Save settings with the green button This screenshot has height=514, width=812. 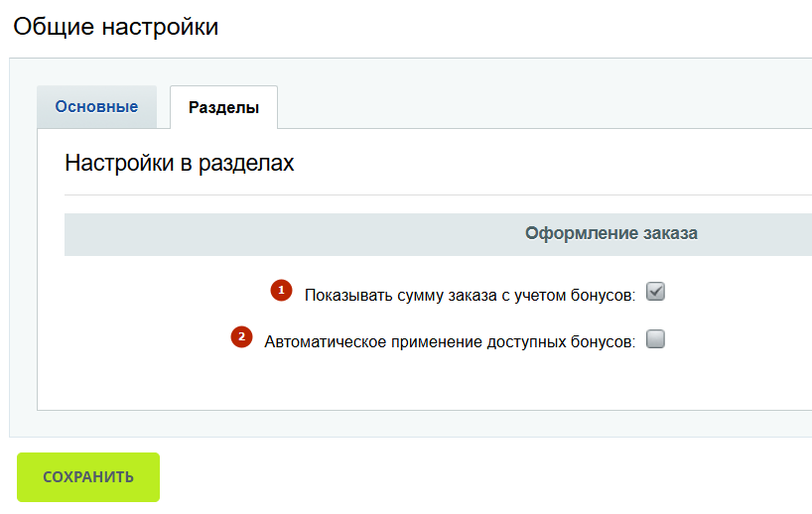[x=88, y=477]
